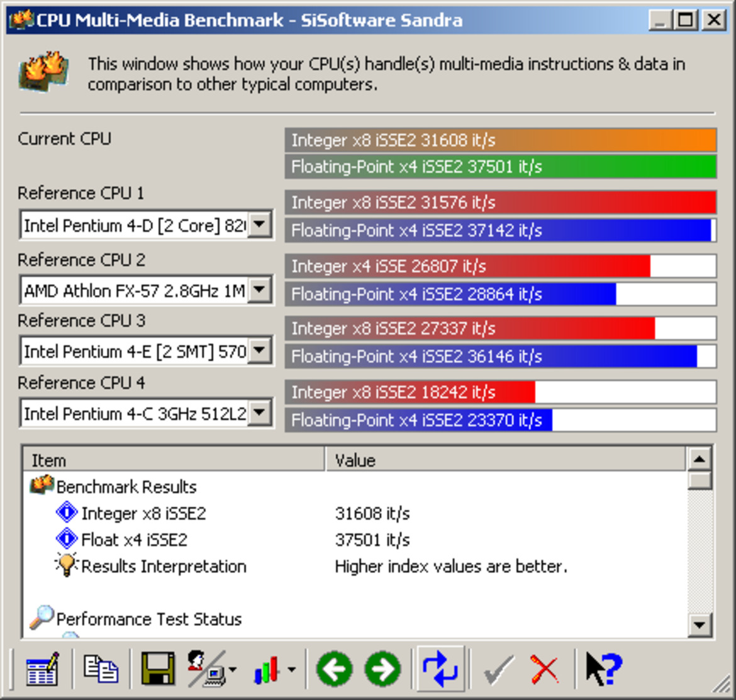
Task: Open dropdown arrow beside the user-computer icon
Action: pos(233,670)
